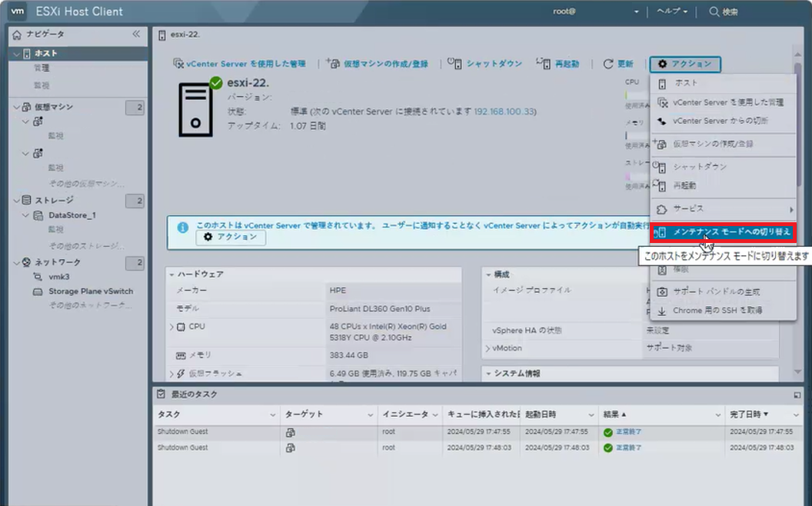Click シャットダウン toolbar button

coord(485,64)
